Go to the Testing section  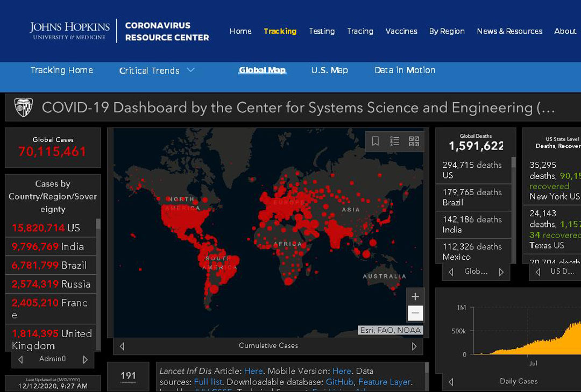(x=322, y=31)
